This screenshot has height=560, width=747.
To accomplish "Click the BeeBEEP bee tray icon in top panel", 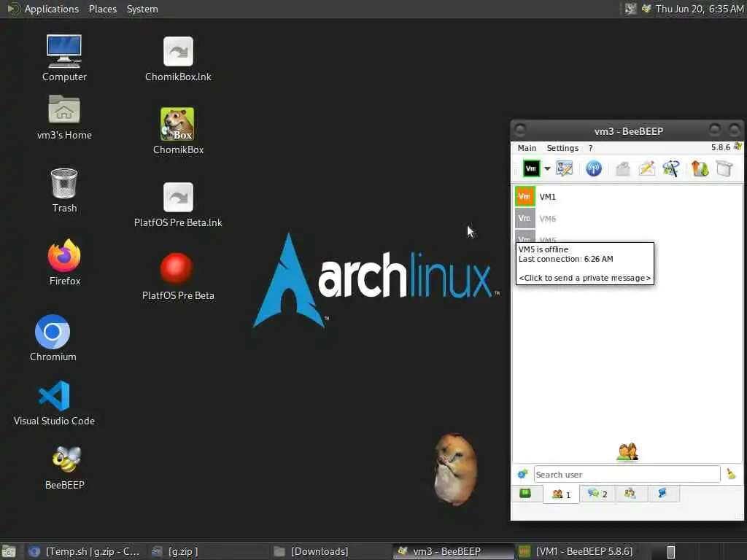I will pyautogui.click(x=646, y=9).
